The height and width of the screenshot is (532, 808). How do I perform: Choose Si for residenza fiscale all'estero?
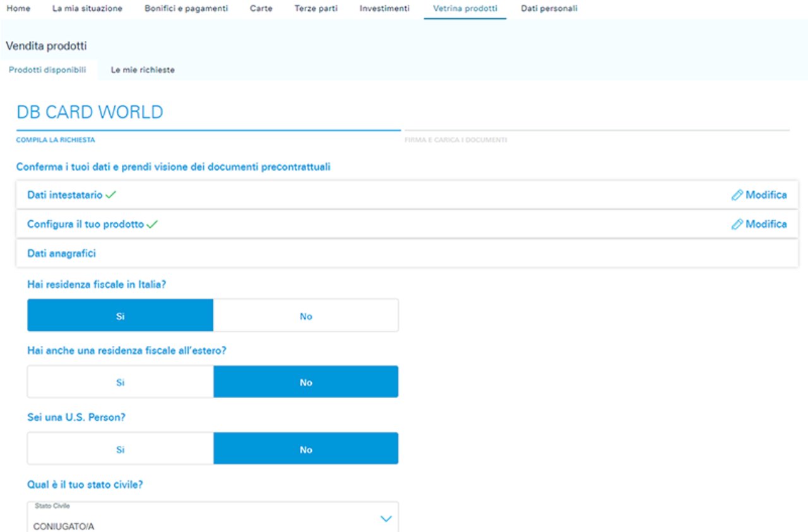121,382
